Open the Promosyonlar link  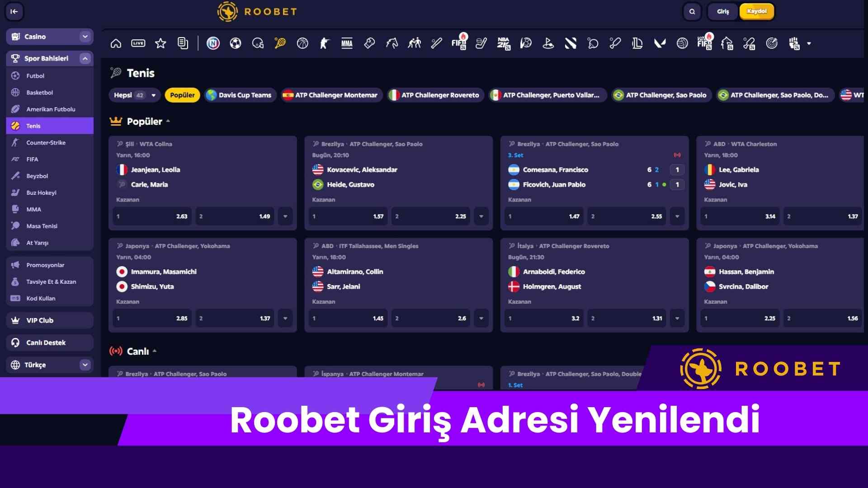tap(50, 265)
